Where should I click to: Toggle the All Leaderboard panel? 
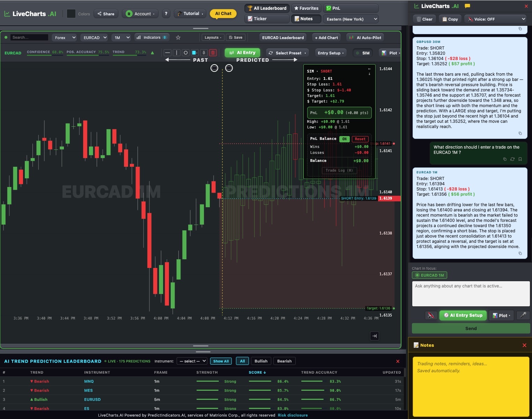coord(267,8)
